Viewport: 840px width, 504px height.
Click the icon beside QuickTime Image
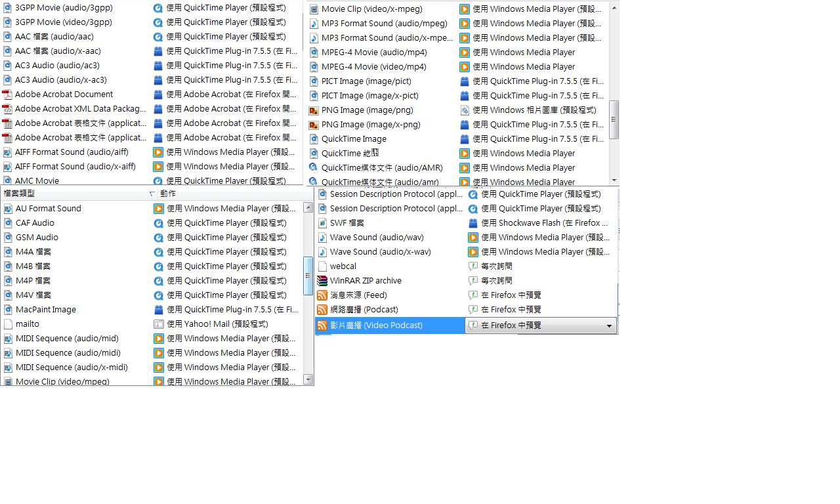click(314, 139)
